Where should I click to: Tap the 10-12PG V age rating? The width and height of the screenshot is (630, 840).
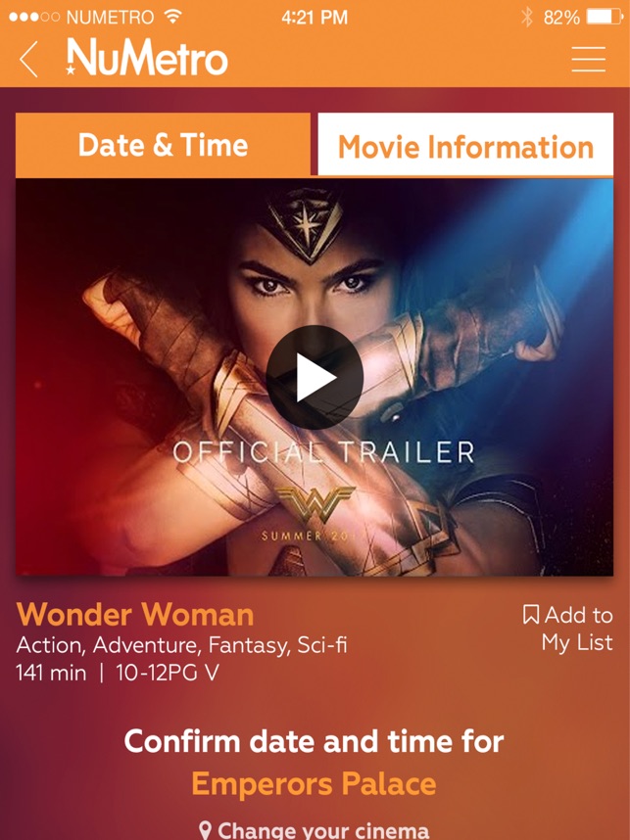tap(168, 673)
